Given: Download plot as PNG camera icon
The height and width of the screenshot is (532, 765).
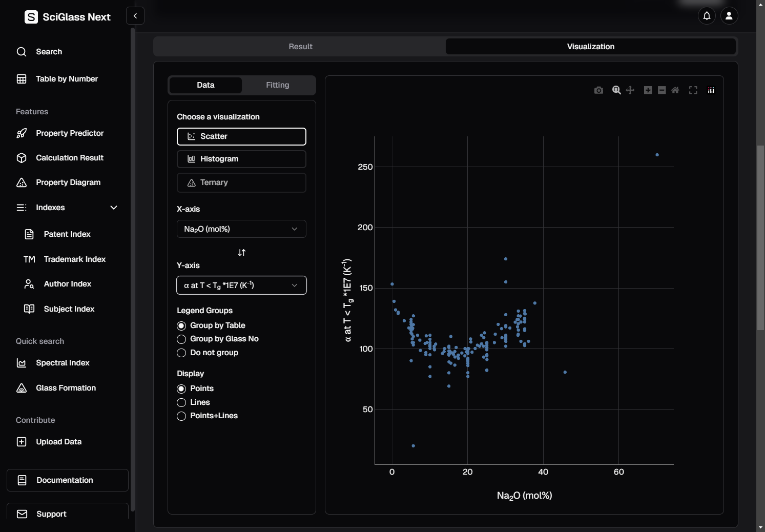Looking at the screenshot, I should [598, 90].
